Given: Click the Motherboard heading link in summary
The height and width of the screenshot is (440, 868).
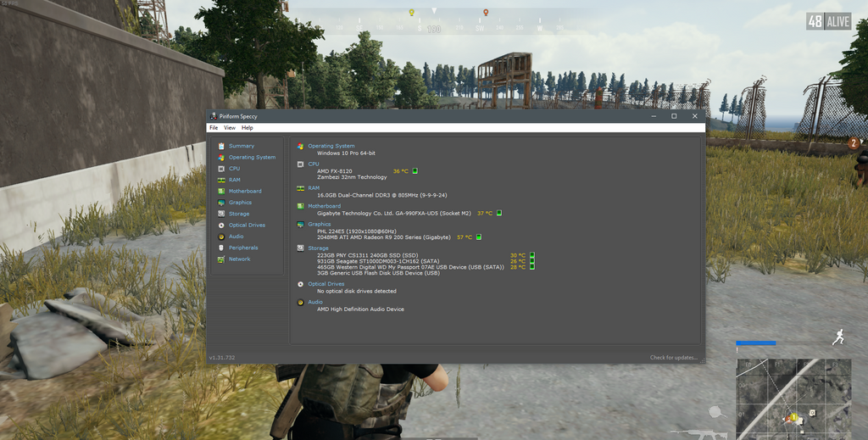Looking at the screenshot, I should point(325,207).
